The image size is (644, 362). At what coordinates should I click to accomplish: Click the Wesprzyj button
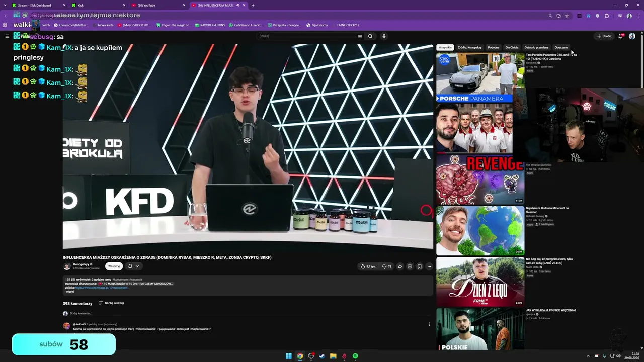point(114,266)
